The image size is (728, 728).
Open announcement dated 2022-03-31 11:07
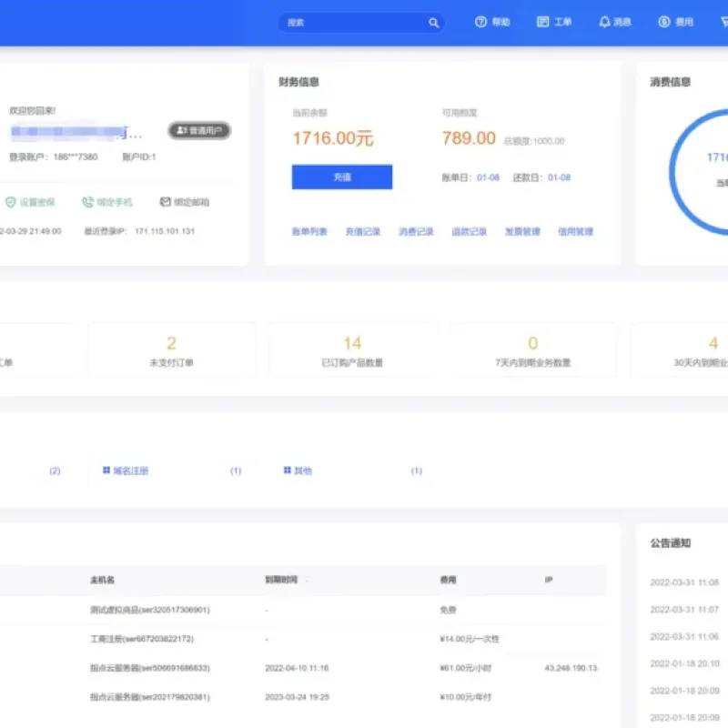coord(684,609)
